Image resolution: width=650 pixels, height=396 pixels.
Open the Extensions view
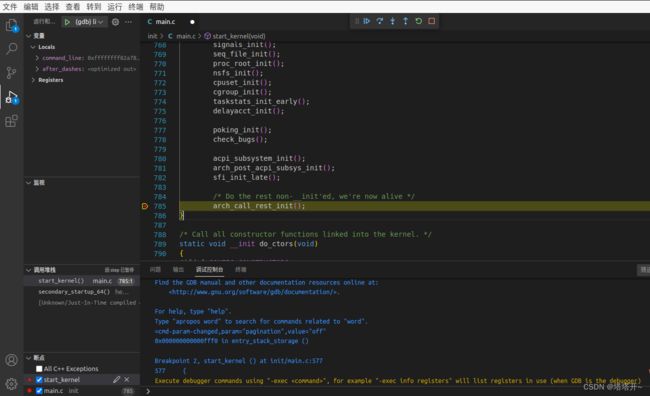[x=12, y=121]
